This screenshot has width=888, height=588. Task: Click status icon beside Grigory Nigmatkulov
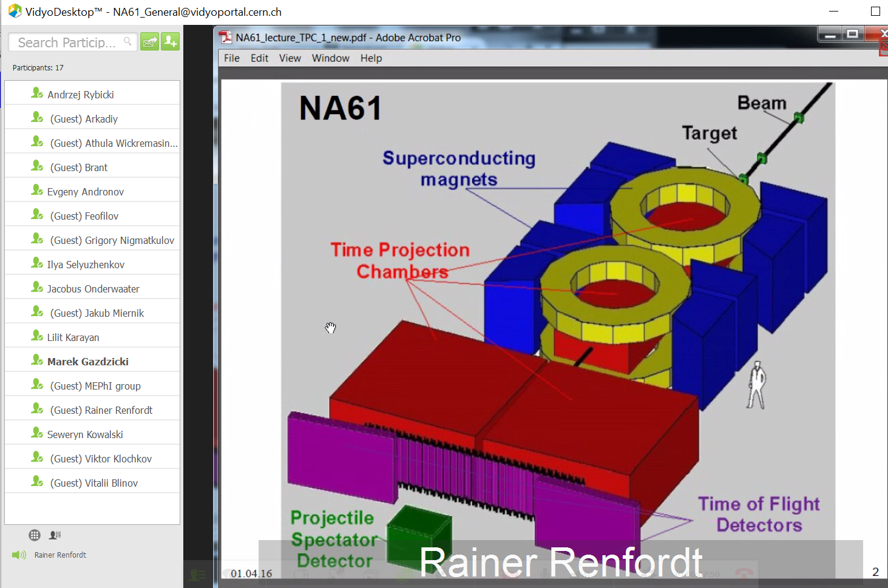[37, 239]
